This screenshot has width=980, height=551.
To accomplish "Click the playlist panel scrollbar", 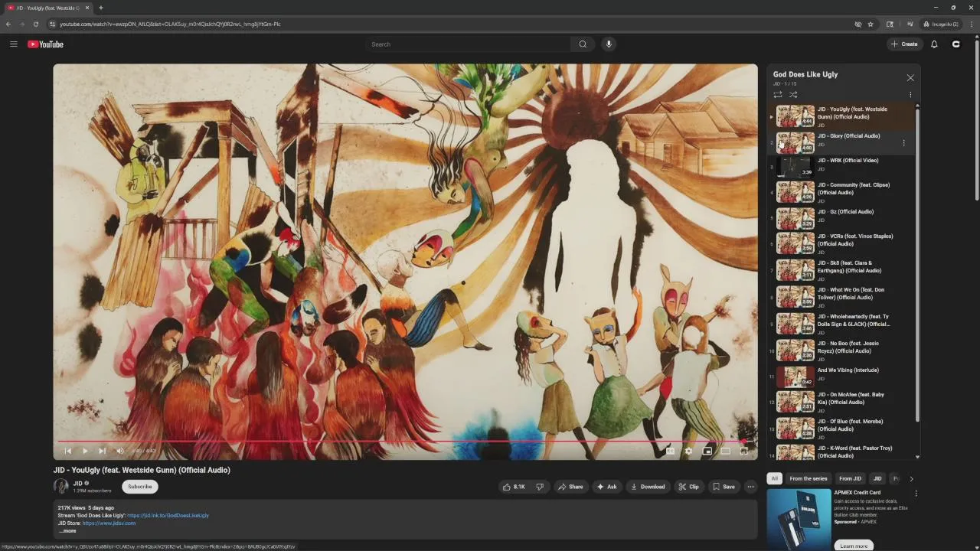I will (x=917, y=264).
